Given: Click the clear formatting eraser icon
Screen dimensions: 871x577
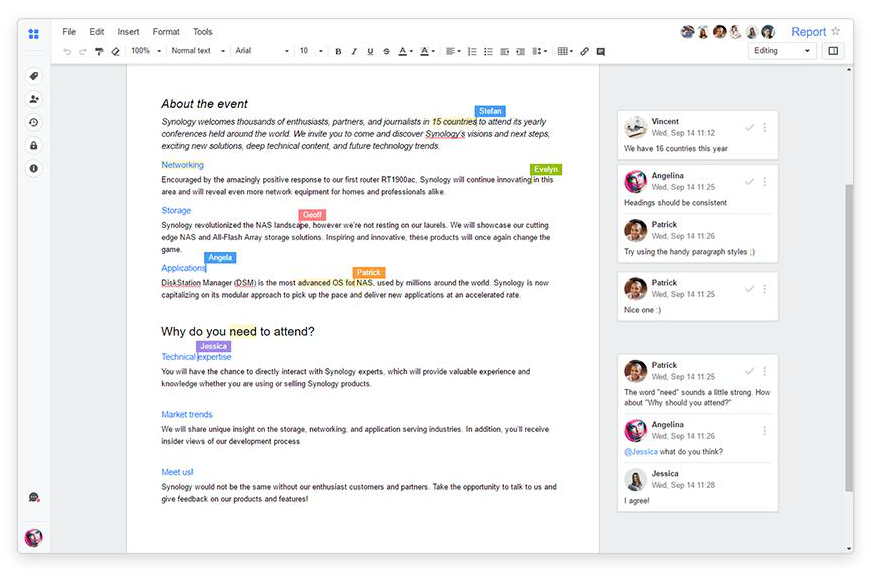Looking at the screenshot, I should [x=115, y=51].
